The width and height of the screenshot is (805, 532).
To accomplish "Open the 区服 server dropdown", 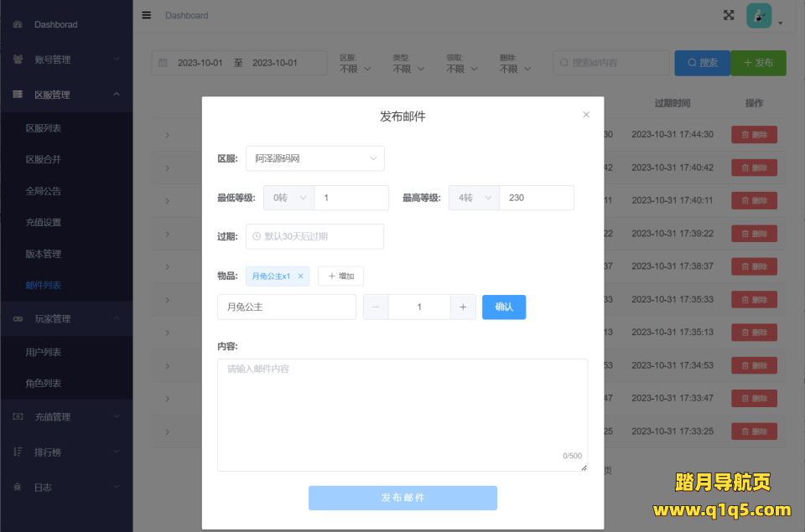I will tap(315, 158).
